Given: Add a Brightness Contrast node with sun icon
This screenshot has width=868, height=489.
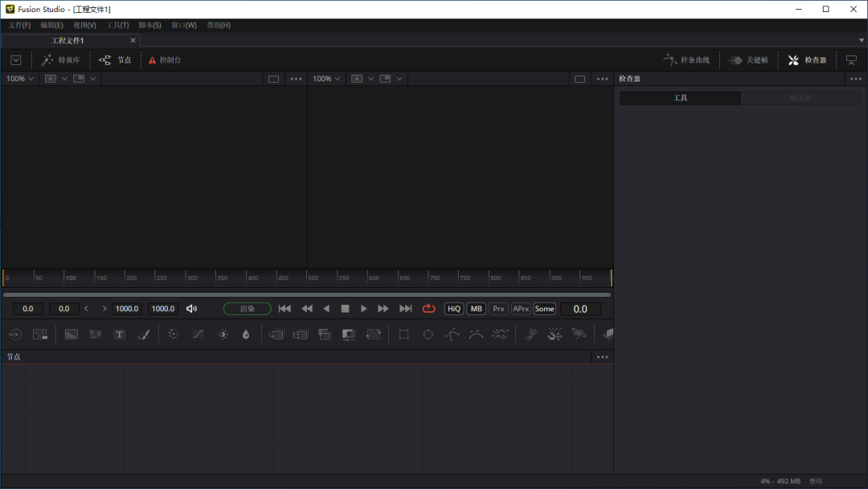Looking at the screenshot, I should 223,335.
